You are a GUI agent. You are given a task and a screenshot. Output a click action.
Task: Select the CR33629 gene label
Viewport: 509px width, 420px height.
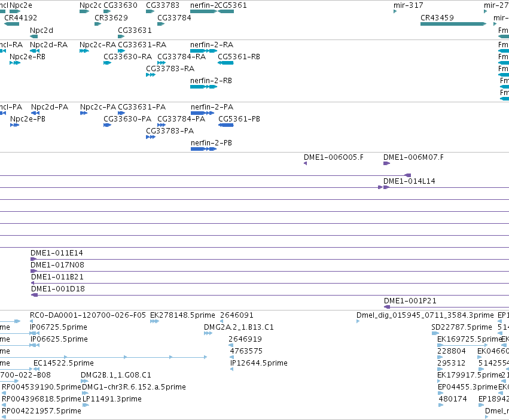[111, 17]
